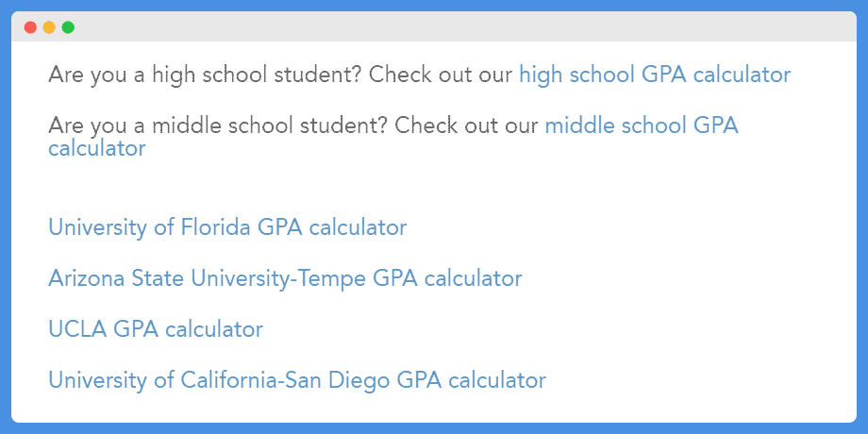Click 'Check out our' before middle school link
The width and height of the screenshot is (868, 434).
[x=467, y=126]
